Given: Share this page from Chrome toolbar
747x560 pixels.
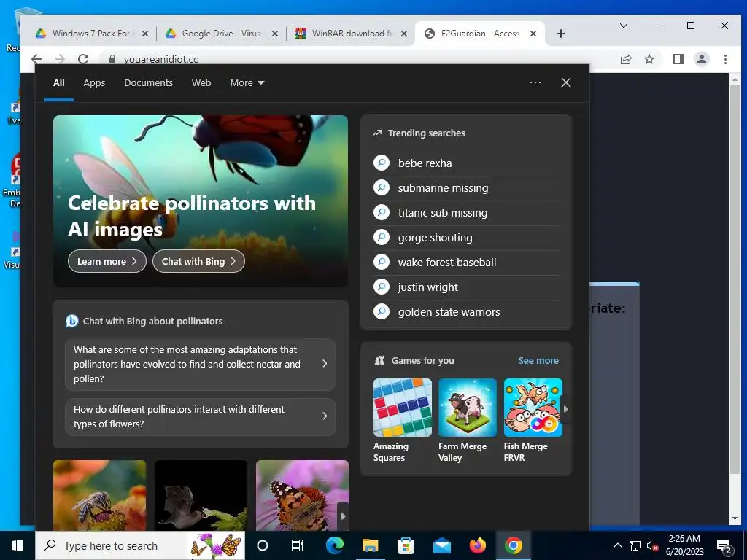Looking at the screenshot, I should (626, 59).
